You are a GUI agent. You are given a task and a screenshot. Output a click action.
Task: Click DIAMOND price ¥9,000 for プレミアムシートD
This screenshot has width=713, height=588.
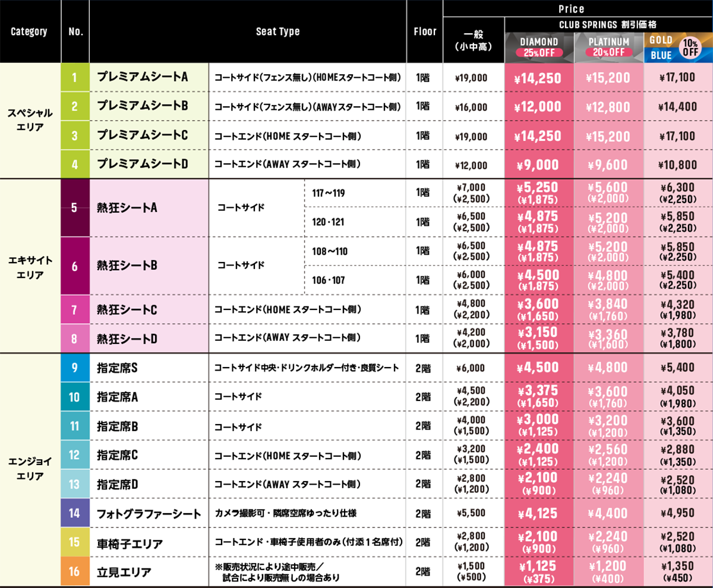pyautogui.click(x=538, y=165)
